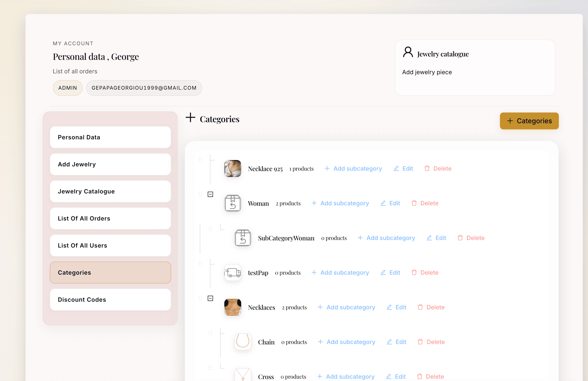588x381 pixels.
Task: Click drag handle dots beside Necklace 925
Action: pos(200,159)
